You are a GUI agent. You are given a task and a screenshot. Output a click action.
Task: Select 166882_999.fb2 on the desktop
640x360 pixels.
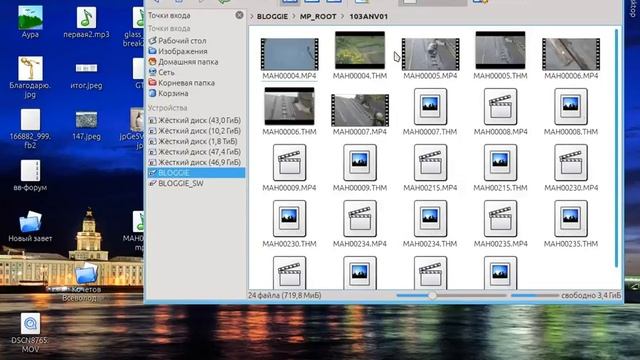tap(30, 128)
